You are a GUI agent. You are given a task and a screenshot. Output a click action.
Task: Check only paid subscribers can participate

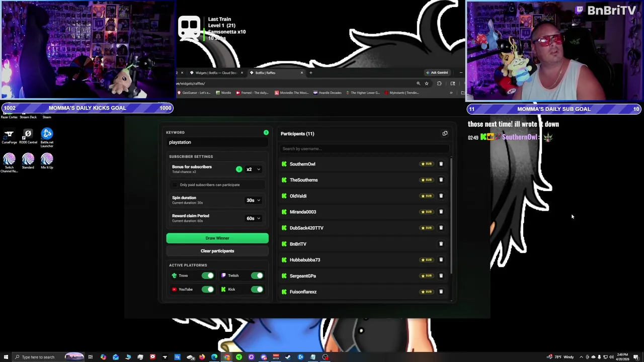point(175,185)
